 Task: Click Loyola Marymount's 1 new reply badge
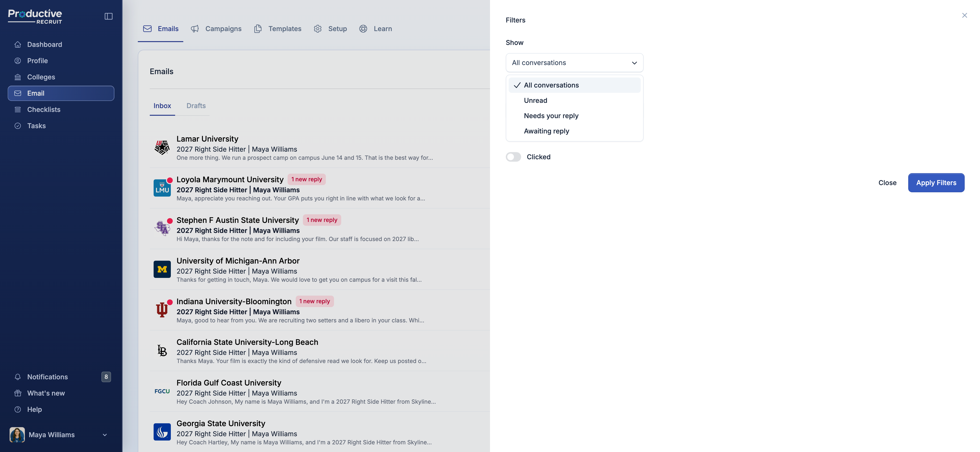tap(307, 179)
